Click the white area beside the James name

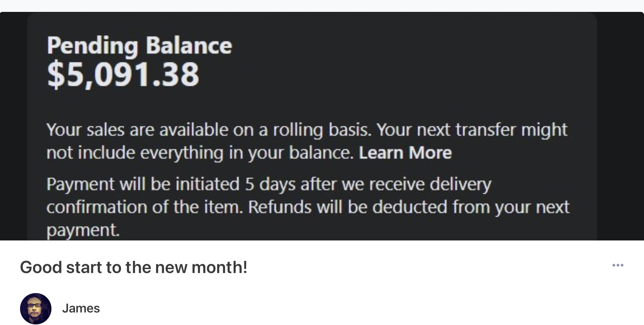345,308
